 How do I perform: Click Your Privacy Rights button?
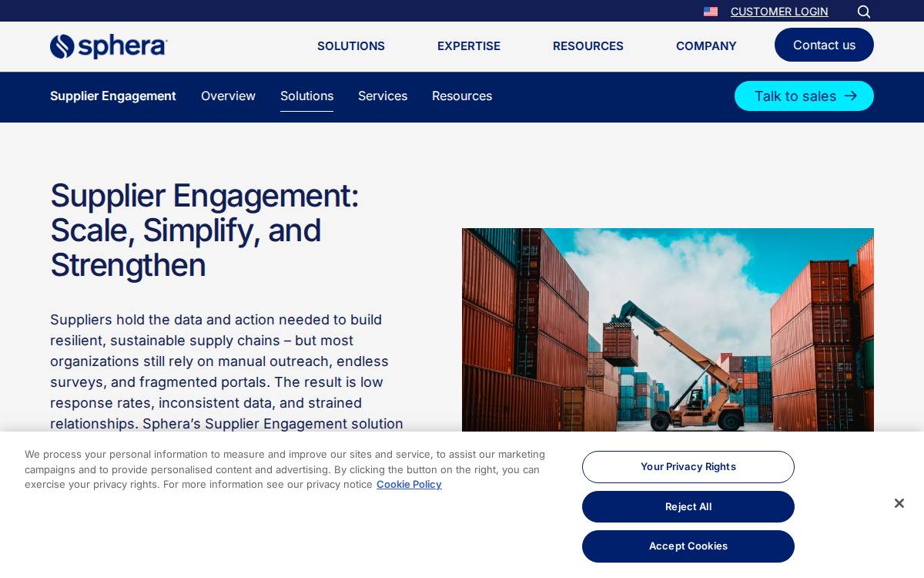point(688,467)
